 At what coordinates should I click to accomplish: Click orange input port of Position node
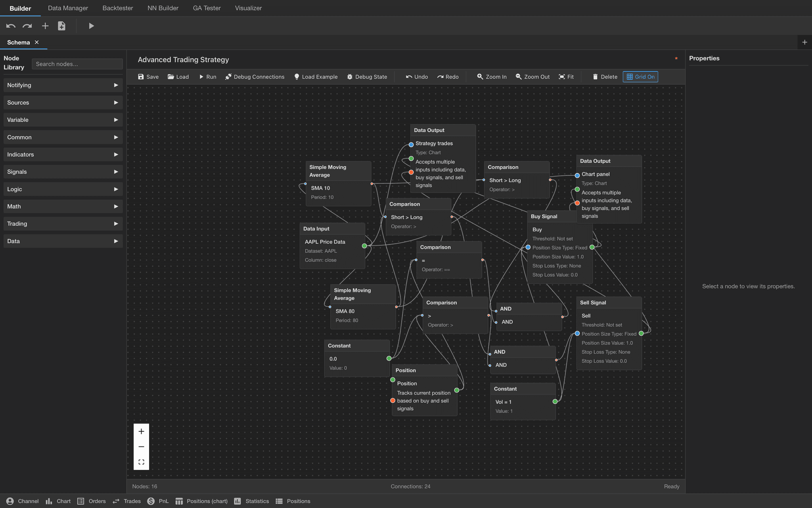tap(393, 400)
